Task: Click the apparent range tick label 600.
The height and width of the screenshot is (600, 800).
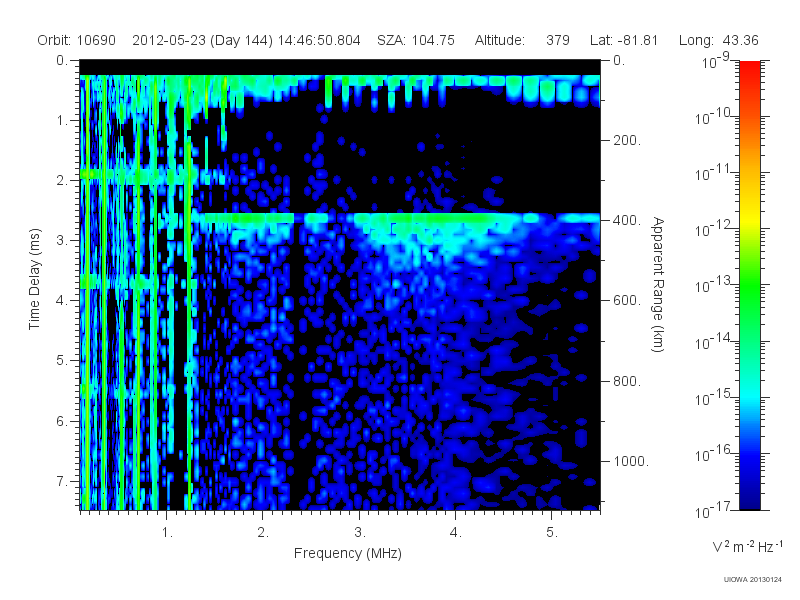Action: pyautogui.click(x=627, y=301)
